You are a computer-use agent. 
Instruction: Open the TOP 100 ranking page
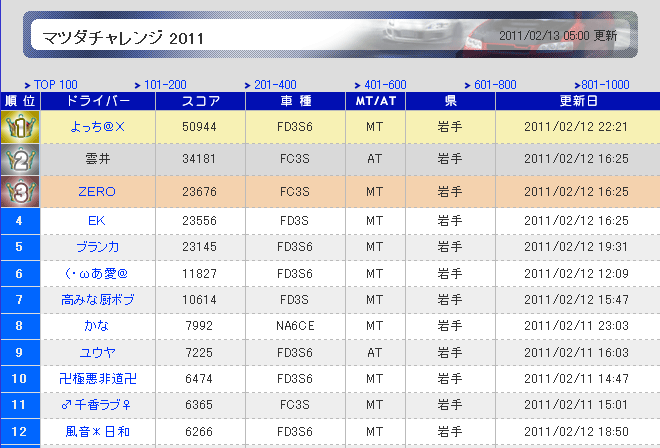point(56,85)
